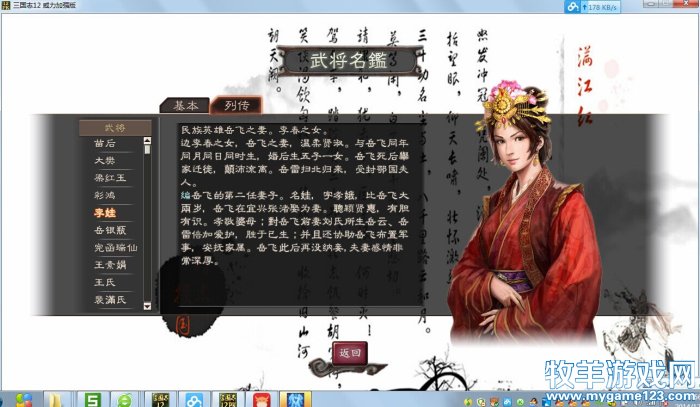
Task: Choose 完颜瑞仙 from the list
Action: click(115, 248)
